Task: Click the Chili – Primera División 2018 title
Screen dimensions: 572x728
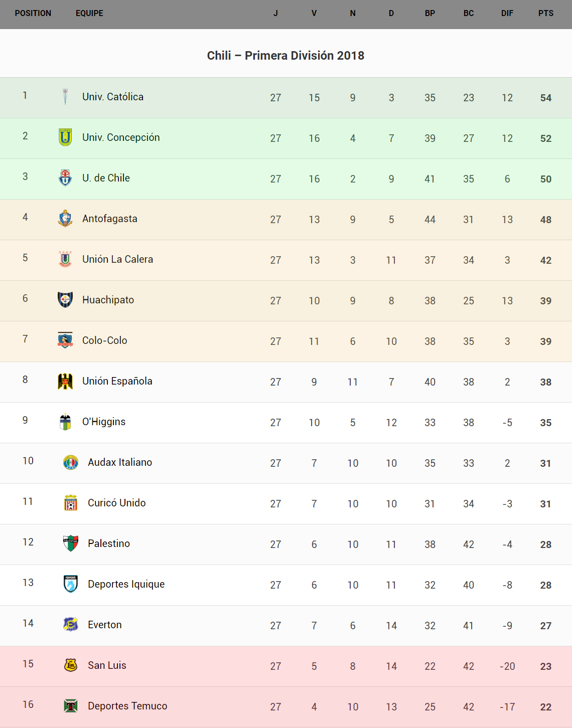Action: tap(285, 56)
